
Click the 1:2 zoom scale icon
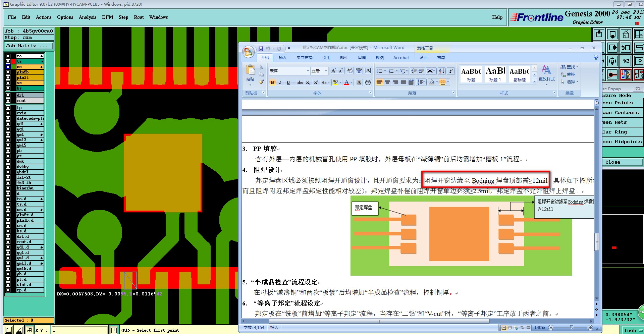(626, 61)
